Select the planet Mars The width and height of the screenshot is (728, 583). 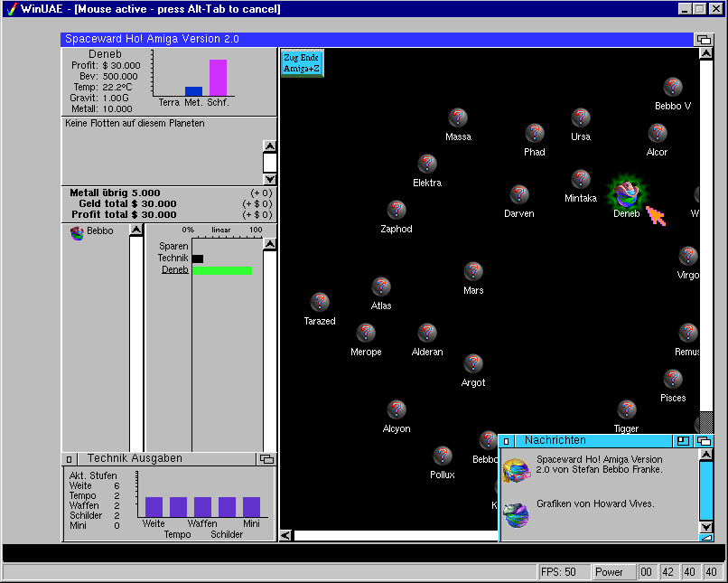473,271
